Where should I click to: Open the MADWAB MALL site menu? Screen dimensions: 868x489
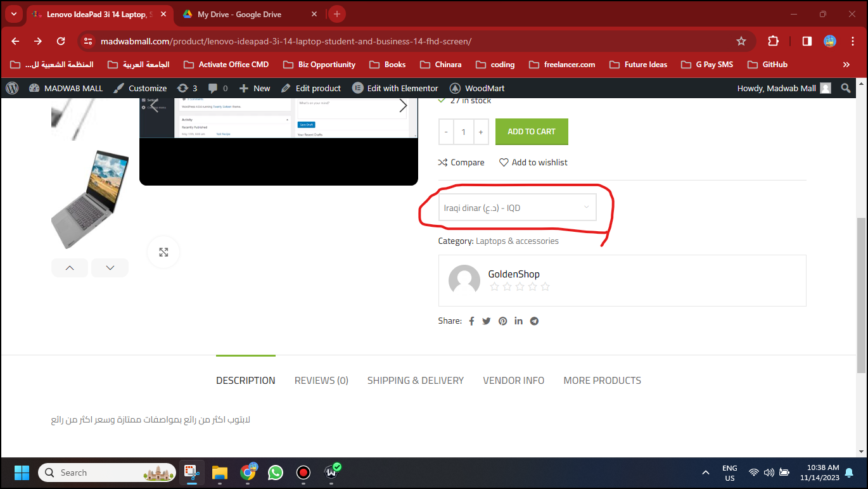pos(65,88)
